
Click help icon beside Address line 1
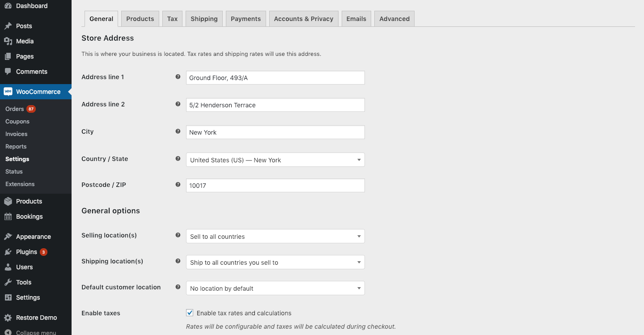pyautogui.click(x=178, y=77)
